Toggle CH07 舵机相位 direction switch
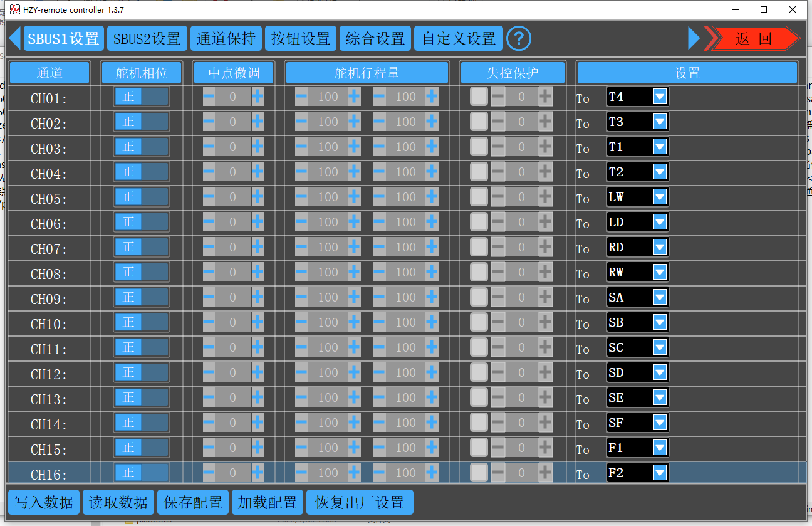The width and height of the screenshot is (812, 526). (141, 247)
